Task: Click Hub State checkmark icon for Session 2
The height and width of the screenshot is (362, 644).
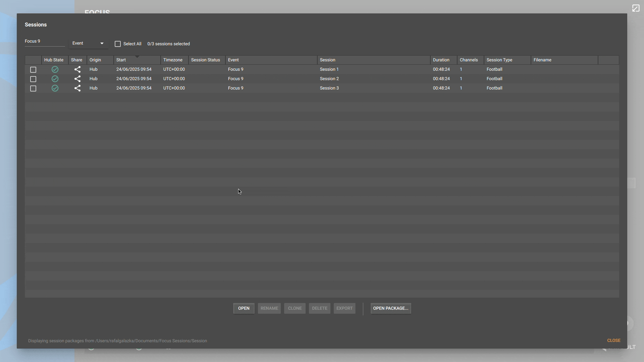Action: [55, 79]
